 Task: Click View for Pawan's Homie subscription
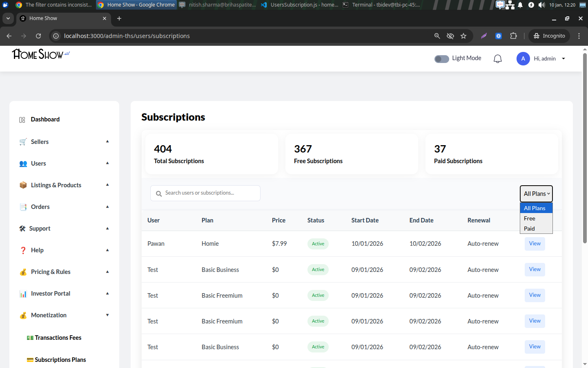[x=535, y=244]
